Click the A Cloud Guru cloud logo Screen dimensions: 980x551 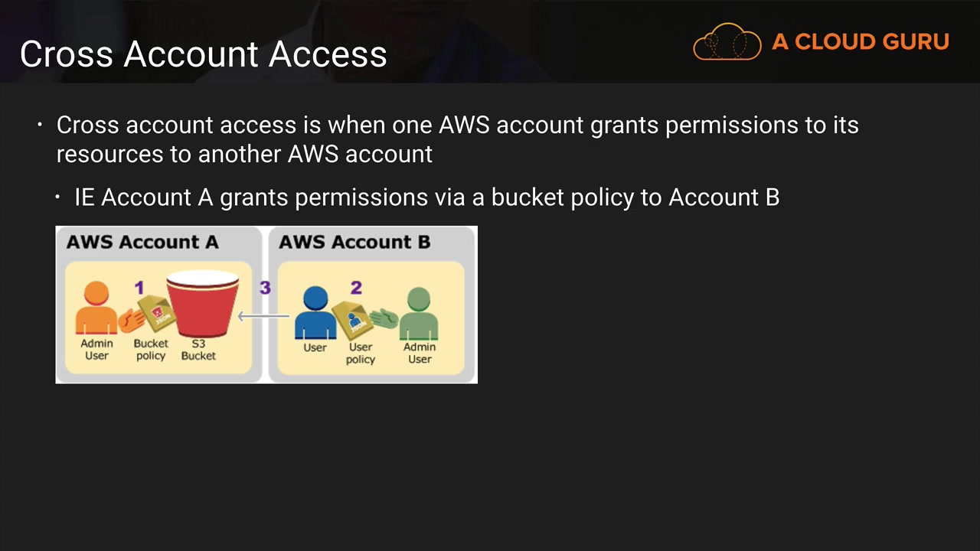tap(727, 41)
